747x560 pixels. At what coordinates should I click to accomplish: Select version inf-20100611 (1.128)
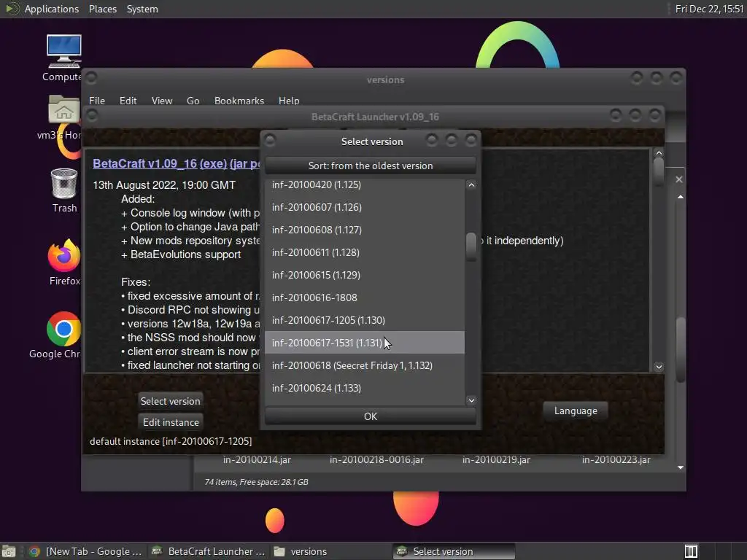(x=365, y=252)
